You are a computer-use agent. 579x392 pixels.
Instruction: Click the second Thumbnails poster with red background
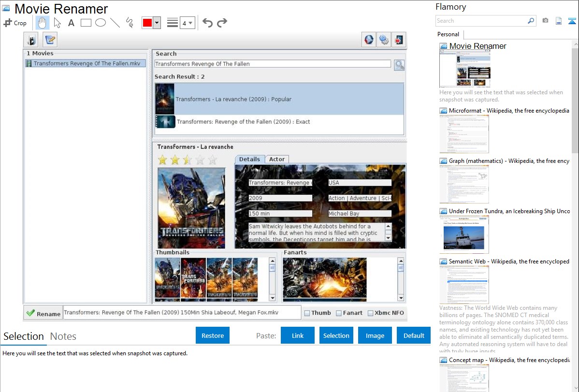(x=193, y=278)
